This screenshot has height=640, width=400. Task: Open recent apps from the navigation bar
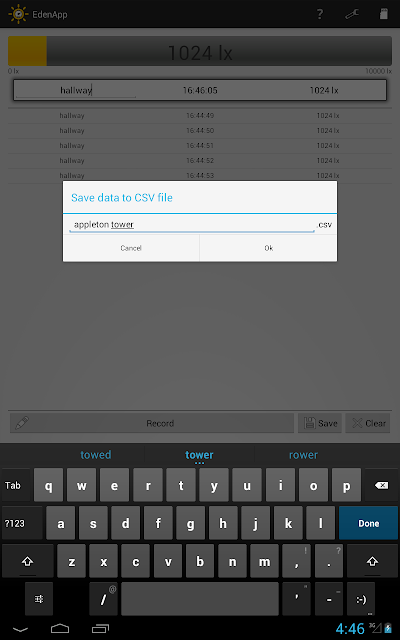pyautogui.click(x=100, y=628)
